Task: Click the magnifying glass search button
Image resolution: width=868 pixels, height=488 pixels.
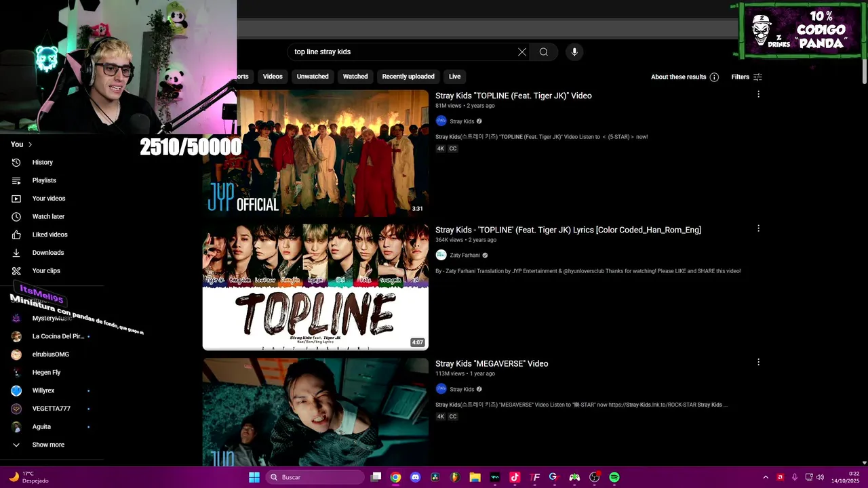Action: point(544,52)
